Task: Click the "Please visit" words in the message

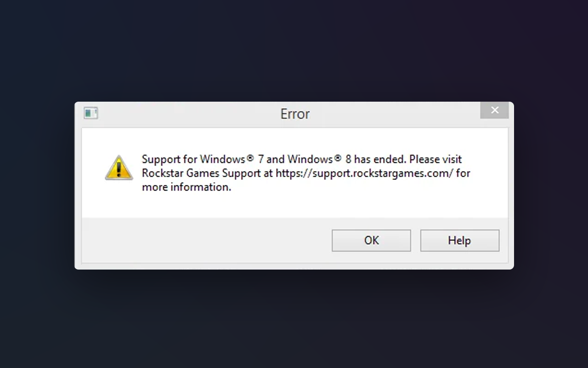Action: pos(435,159)
